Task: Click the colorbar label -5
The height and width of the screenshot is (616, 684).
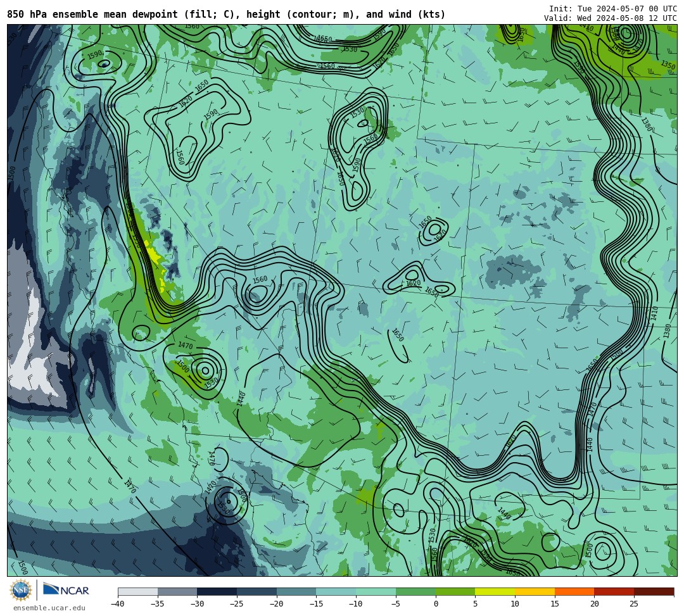Action: point(396,604)
